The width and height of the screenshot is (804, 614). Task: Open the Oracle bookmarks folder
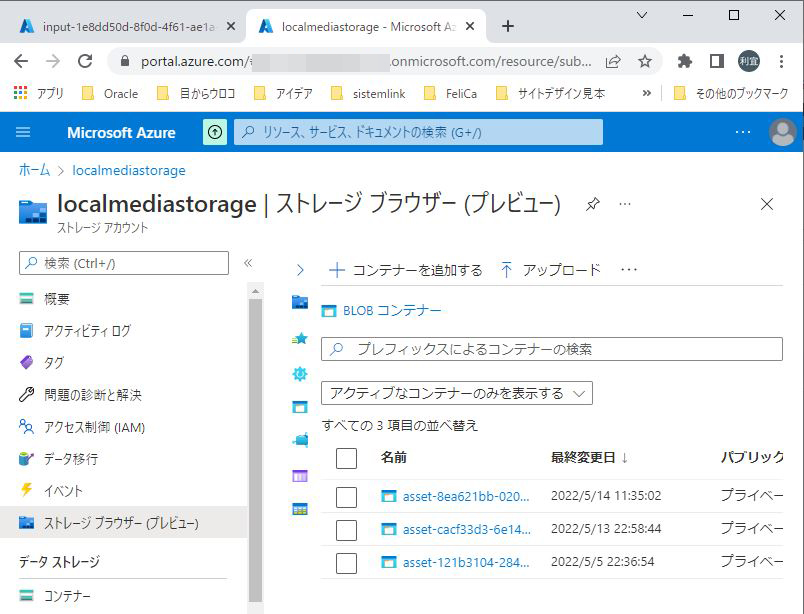pos(110,93)
